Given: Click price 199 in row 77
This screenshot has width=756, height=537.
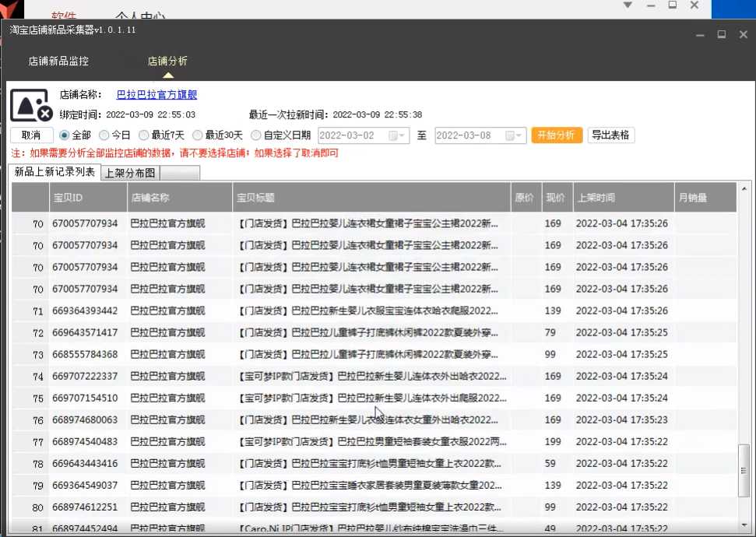Looking at the screenshot, I should point(553,441).
